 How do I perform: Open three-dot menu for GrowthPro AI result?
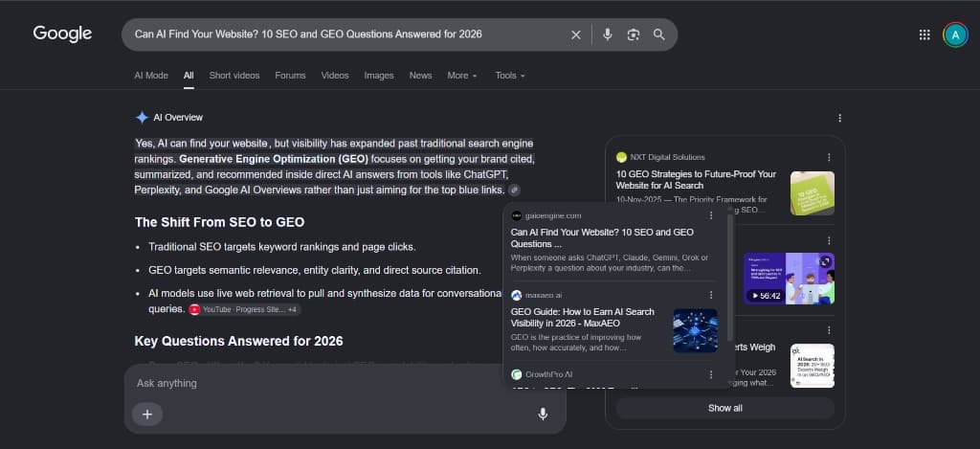[x=711, y=374]
